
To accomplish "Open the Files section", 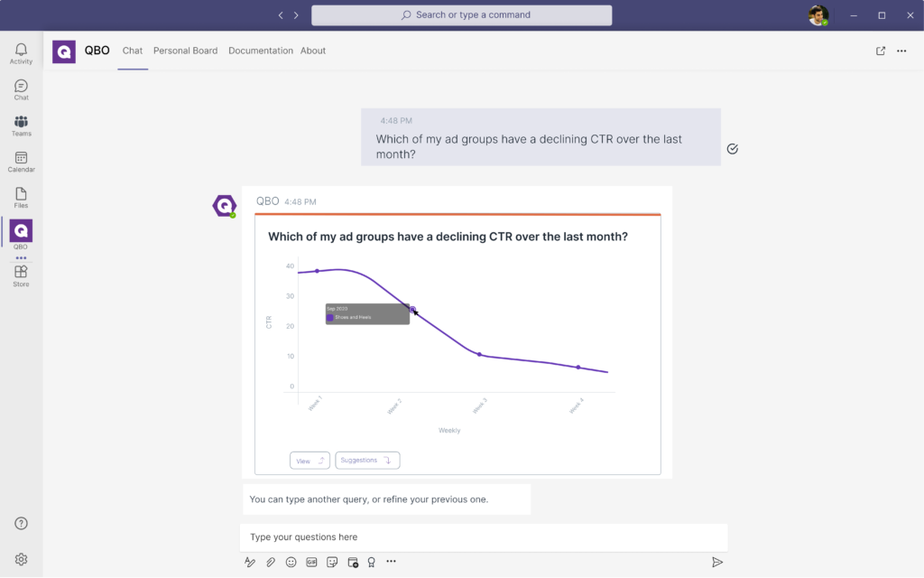I will (x=21, y=198).
